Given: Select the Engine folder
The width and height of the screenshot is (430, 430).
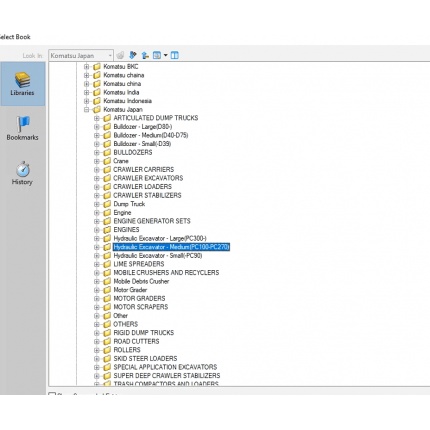Looking at the screenshot, I should [x=122, y=213].
